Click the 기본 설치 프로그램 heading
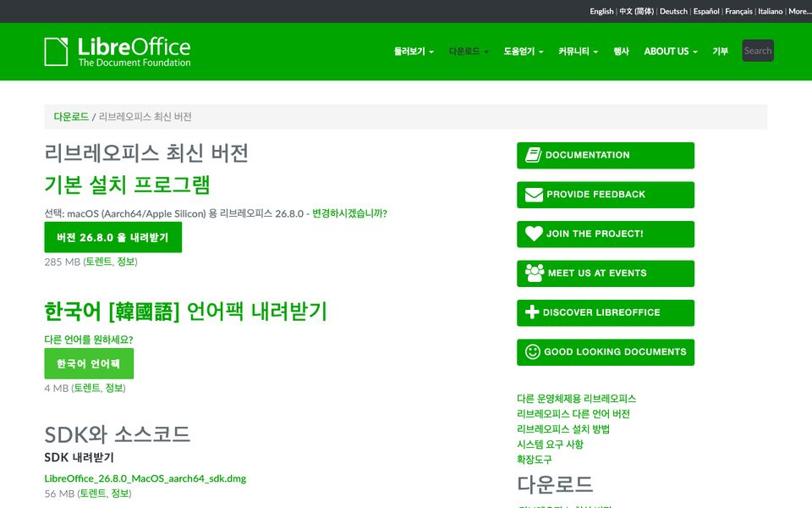 (127, 185)
